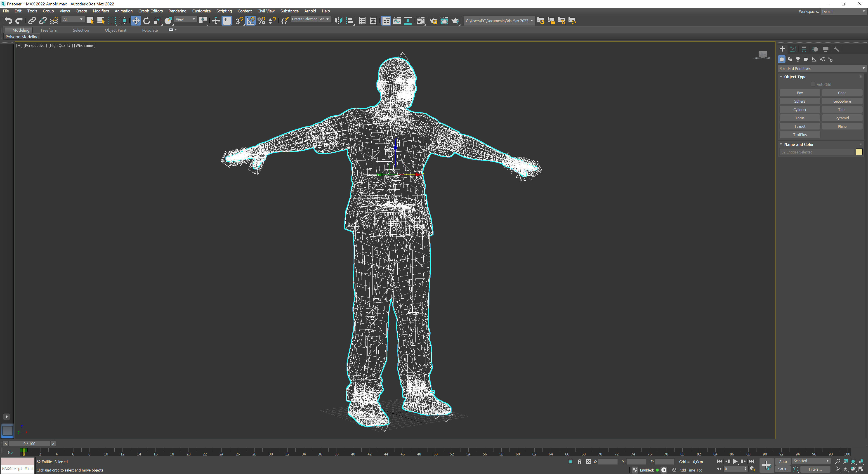This screenshot has height=474, width=868.
Task: Click the Render Production teapot icon
Action: pyautogui.click(x=455, y=21)
